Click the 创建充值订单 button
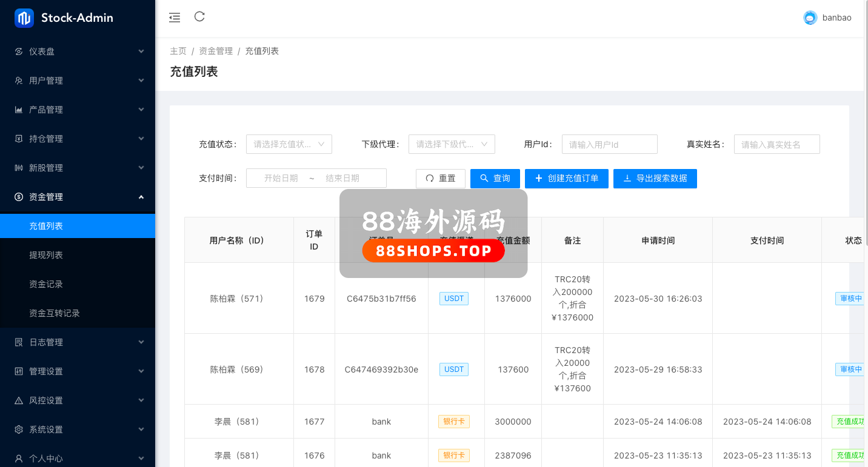 (567, 179)
